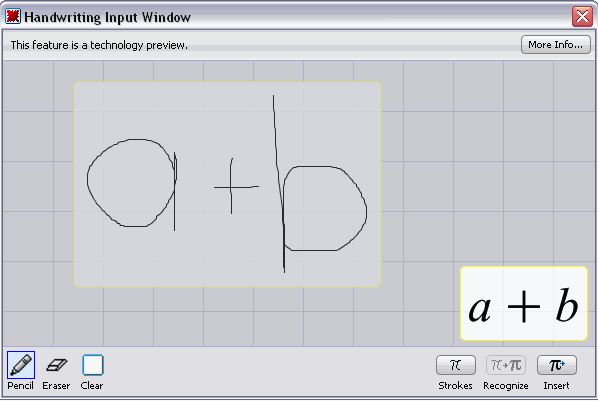Select the Pencil drawing tool
598x401 pixels.
tap(21, 365)
